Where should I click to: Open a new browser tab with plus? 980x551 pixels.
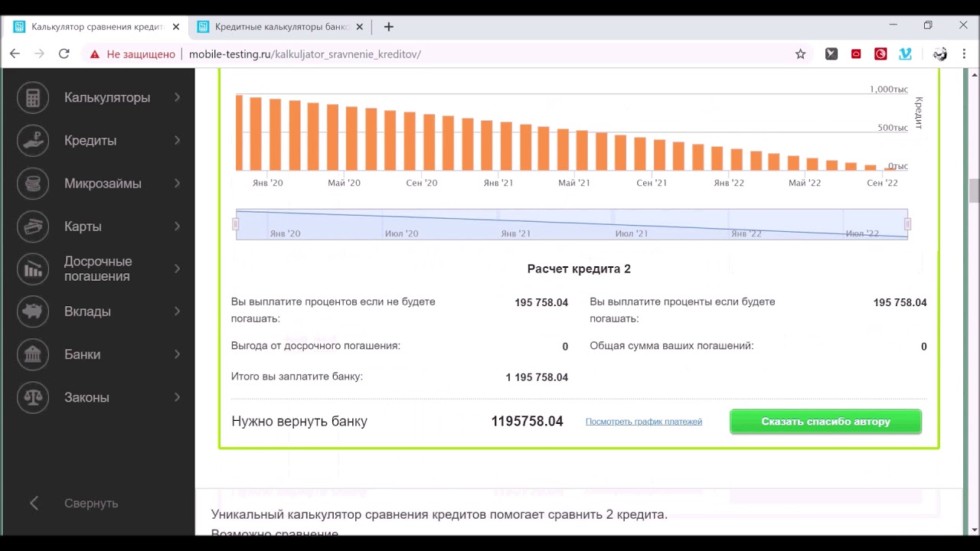pyautogui.click(x=388, y=27)
